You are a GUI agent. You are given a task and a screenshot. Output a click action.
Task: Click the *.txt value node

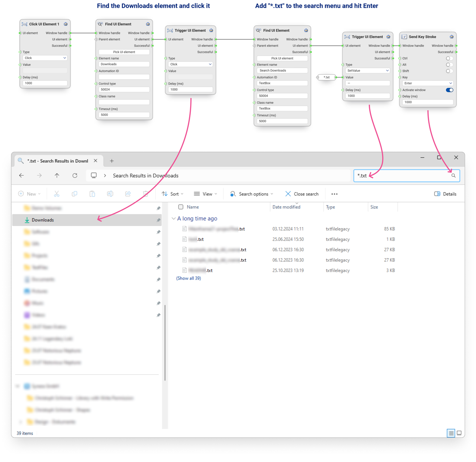click(x=326, y=77)
